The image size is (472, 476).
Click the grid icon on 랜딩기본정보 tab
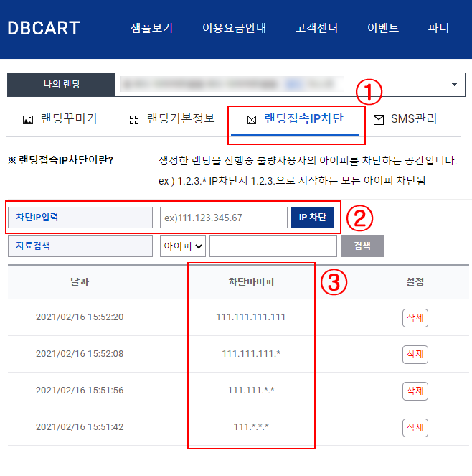134,120
